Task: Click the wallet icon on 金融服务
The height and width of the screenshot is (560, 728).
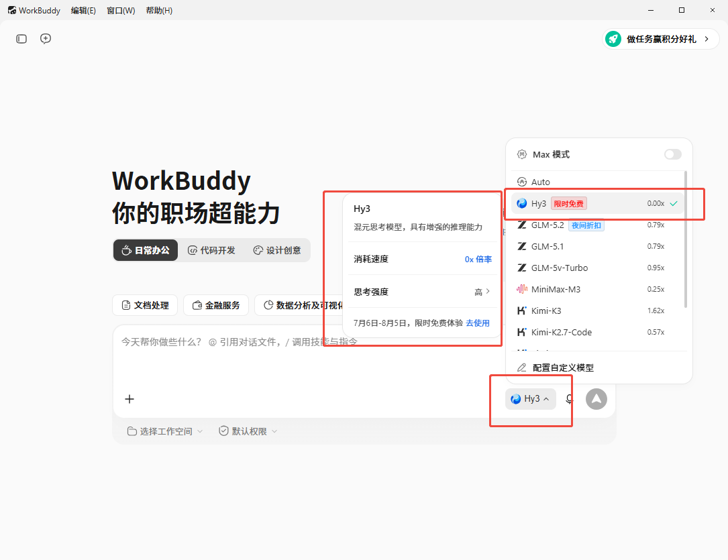Action: click(x=197, y=305)
